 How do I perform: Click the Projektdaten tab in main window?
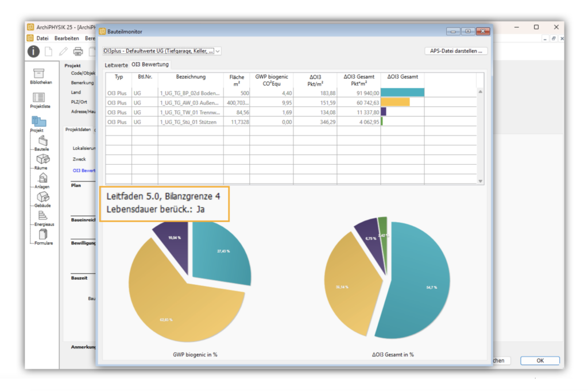(x=78, y=129)
